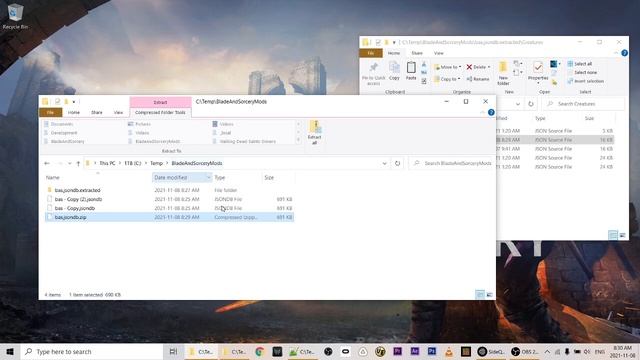This screenshot has width=640, height=360.
Task: Refresh the BladeAndSorceryMods folder
Action: point(398,163)
